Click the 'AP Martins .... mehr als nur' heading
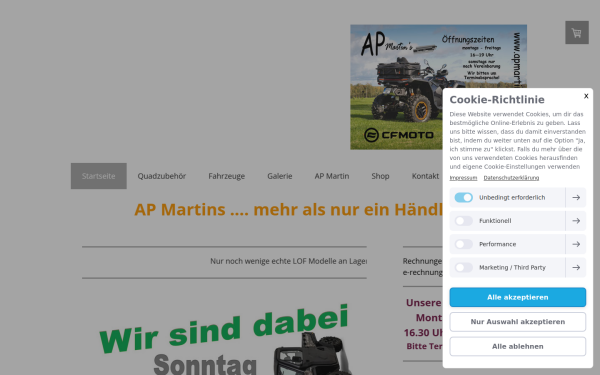 pyautogui.click(x=289, y=210)
